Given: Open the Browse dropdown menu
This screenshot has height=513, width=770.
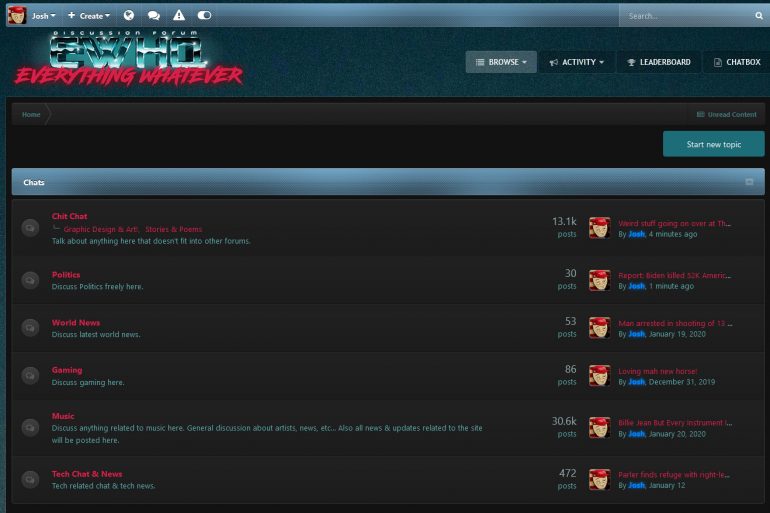Looking at the screenshot, I should (501, 62).
